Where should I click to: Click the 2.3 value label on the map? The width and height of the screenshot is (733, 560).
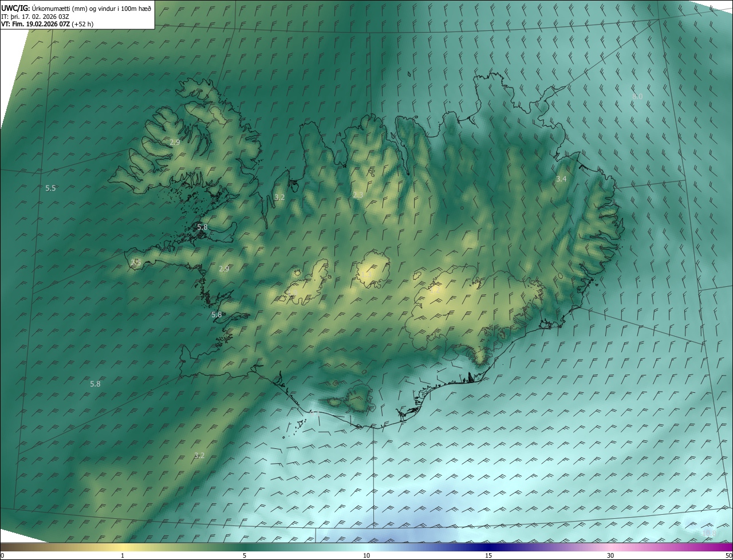pyautogui.click(x=358, y=195)
